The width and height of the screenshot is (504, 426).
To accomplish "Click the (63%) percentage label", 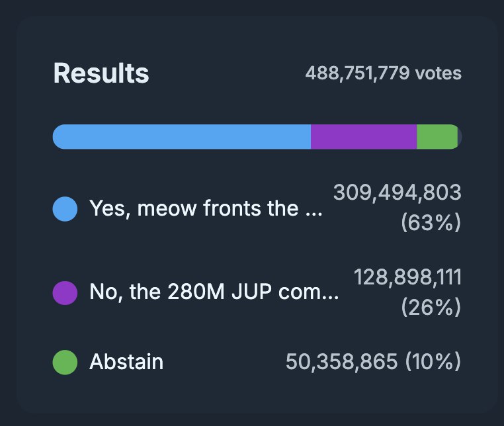I will pyautogui.click(x=431, y=222).
